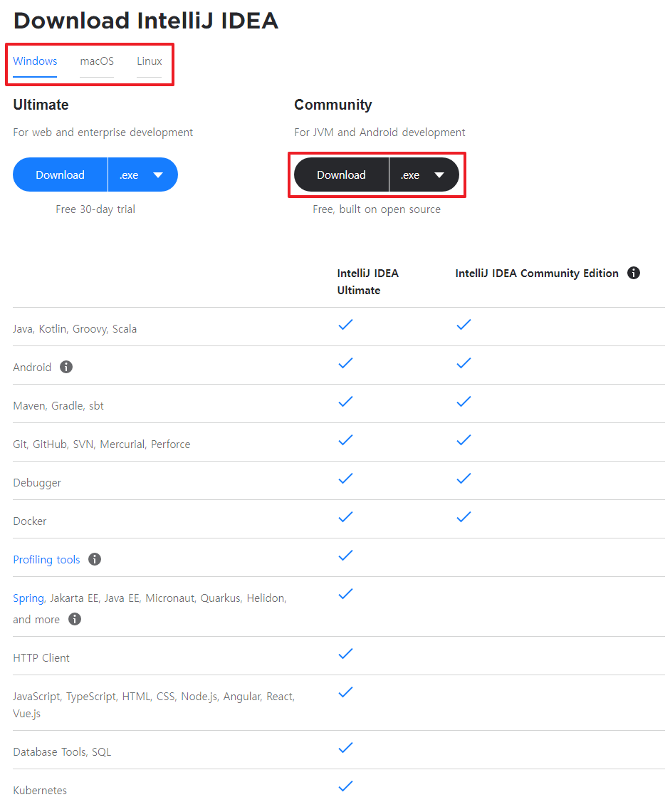This screenshot has height=812, width=670.
Task: Click Ultimate checkmark for Maven, Gradle row
Action: [345, 401]
